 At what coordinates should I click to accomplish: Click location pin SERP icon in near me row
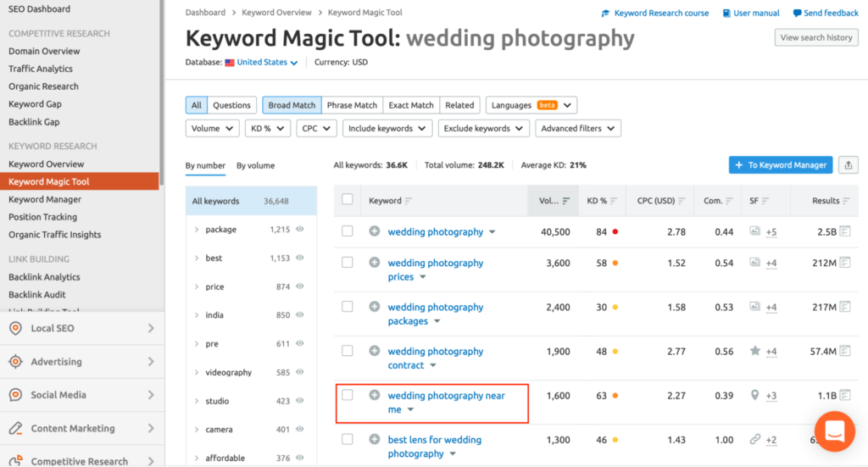754,395
